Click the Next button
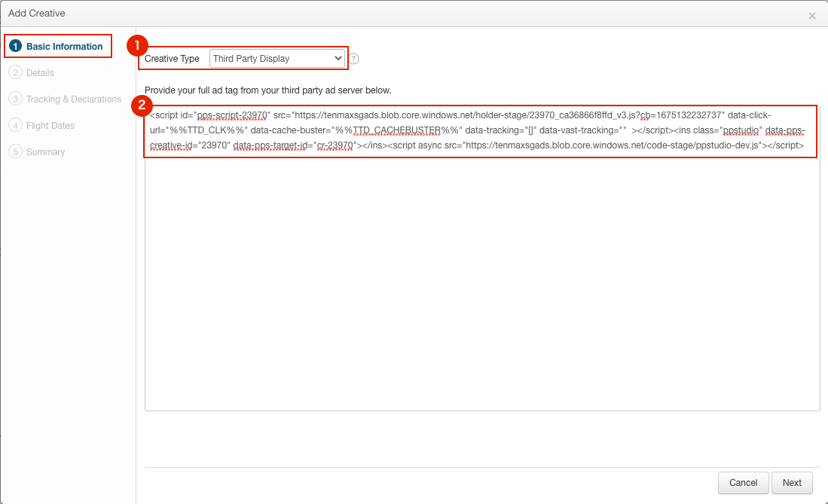Image resolution: width=828 pixels, height=504 pixels. [x=792, y=483]
